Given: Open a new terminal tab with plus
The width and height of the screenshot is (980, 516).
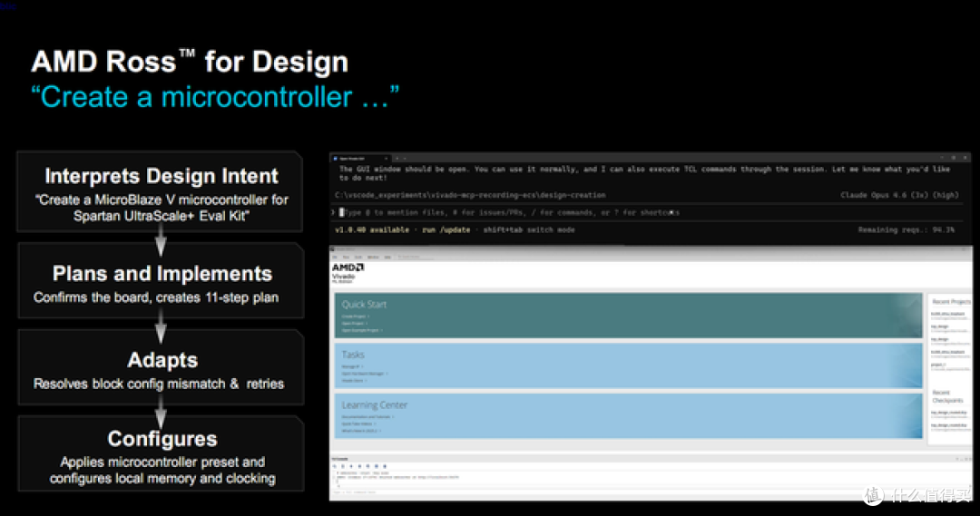Looking at the screenshot, I should pos(397,159).
